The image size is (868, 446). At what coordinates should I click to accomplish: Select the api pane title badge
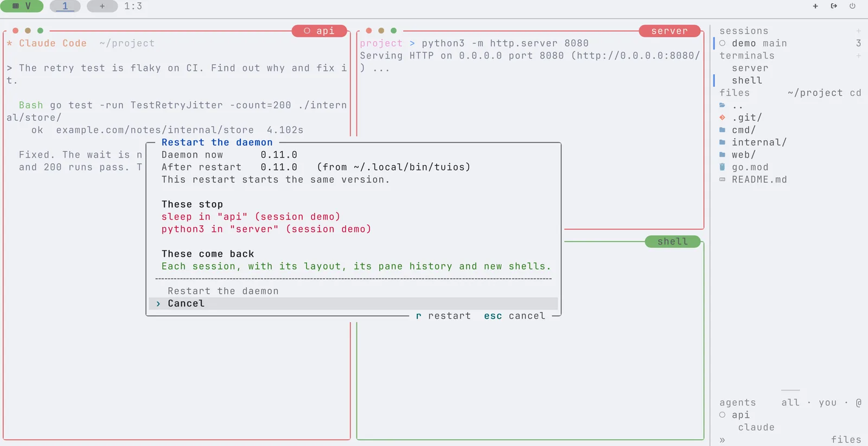pos(320,31)
